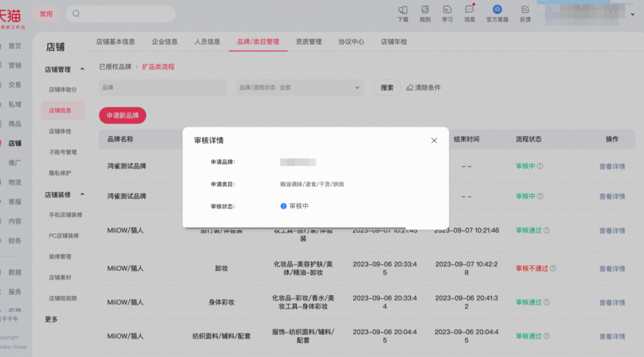Click the search magnifier icon in top bar

pyautogui.click(x=76, y=14)
